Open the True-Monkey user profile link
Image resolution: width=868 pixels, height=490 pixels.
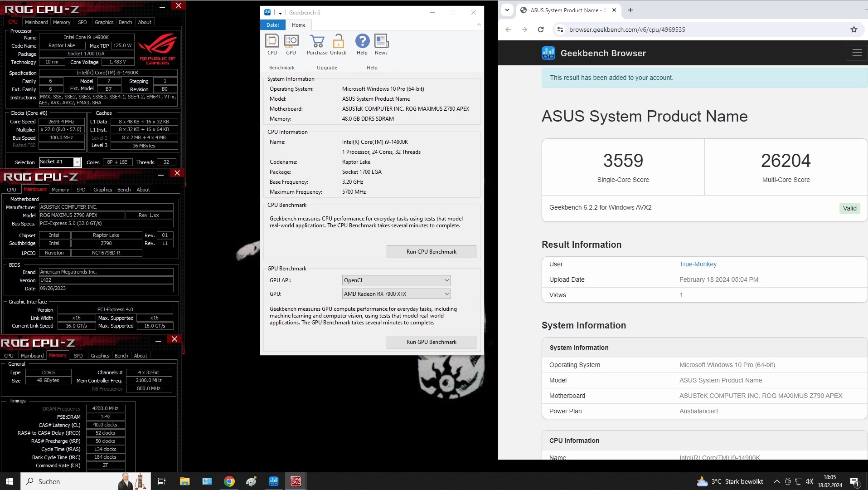[698, 264]
